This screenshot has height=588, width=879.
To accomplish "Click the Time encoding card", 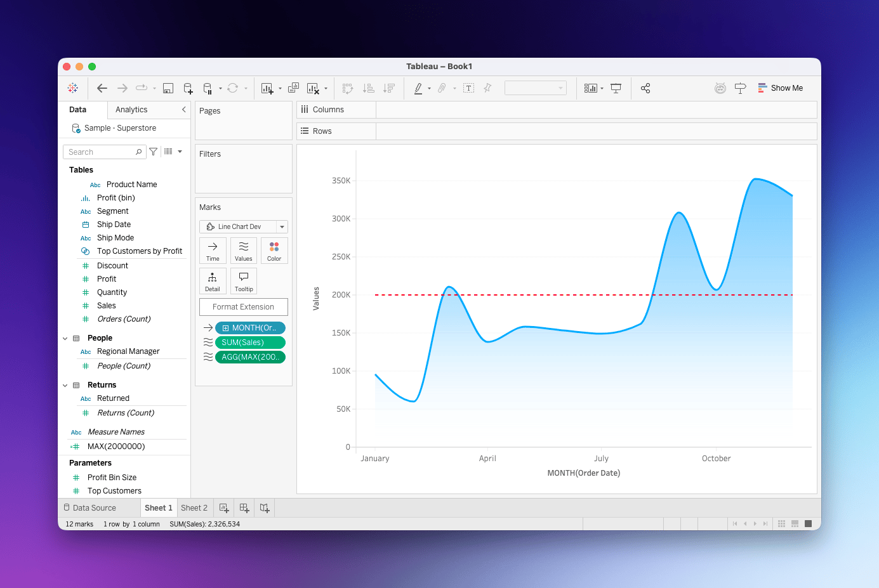I will pyautogui.click(x=213, y=251).
